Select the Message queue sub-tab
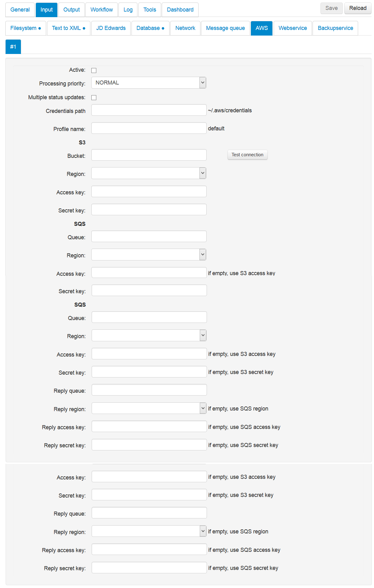 [x=225, y=28]
